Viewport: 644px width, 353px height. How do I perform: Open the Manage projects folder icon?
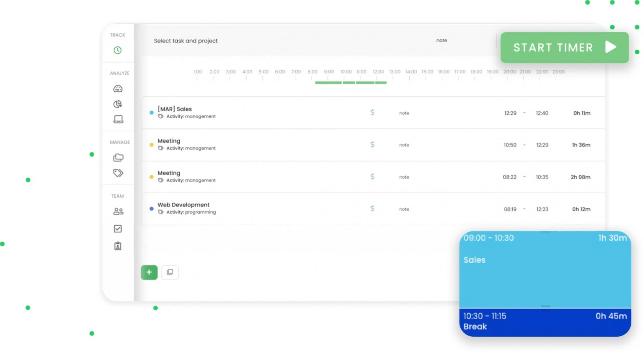(x=118, y=157)
